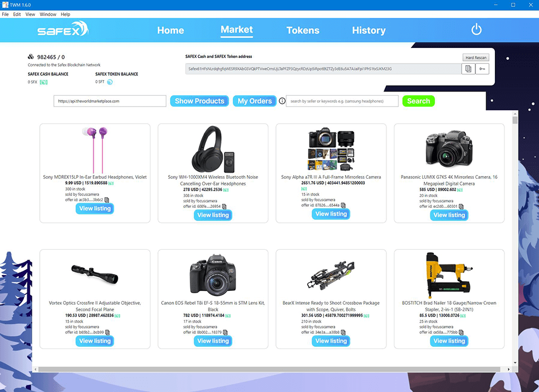
Task: Click the Safex logo
Action: point(63,30)
